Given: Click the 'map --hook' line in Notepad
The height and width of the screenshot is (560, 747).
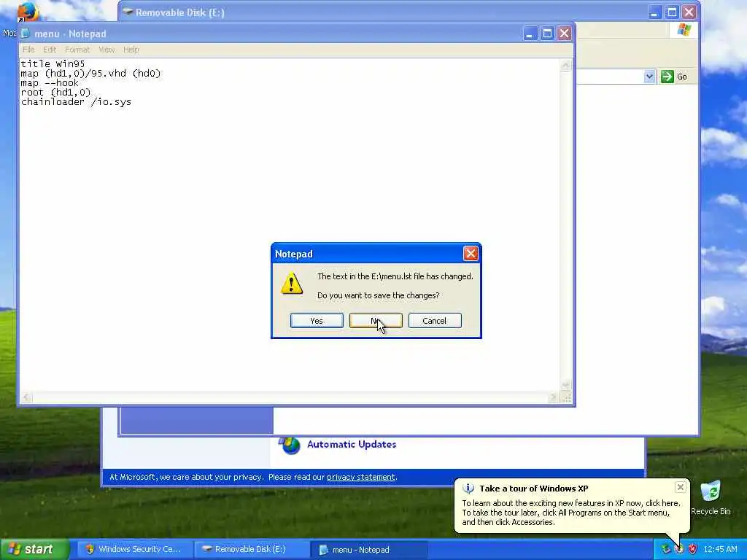Looking at the screenshot, I should click(x=50, y=83).
